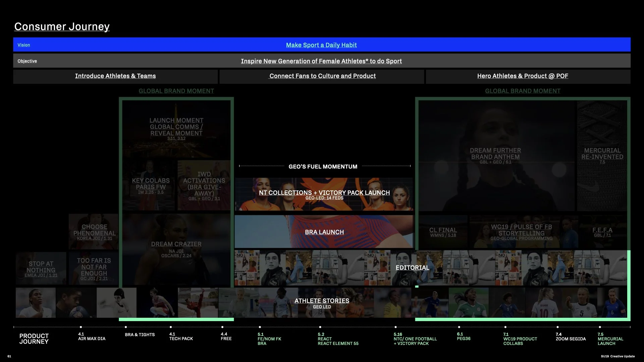Open the Bra Launch image tile
Screen dimensions: 644x362
(324, 232)
